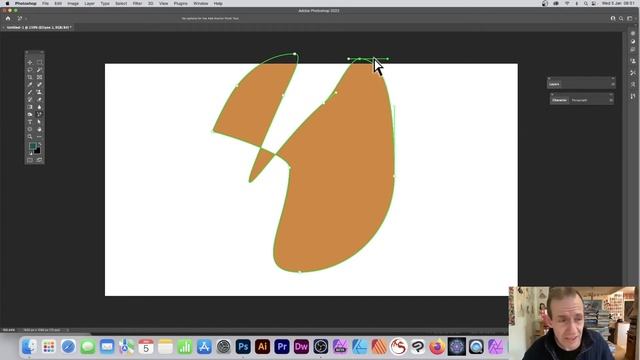
Task: Click anchor point atop the left shape
Action: click(295, 53)
